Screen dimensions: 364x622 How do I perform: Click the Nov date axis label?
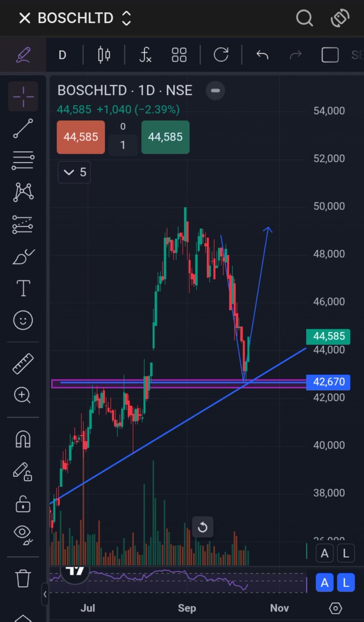(279, 608)
